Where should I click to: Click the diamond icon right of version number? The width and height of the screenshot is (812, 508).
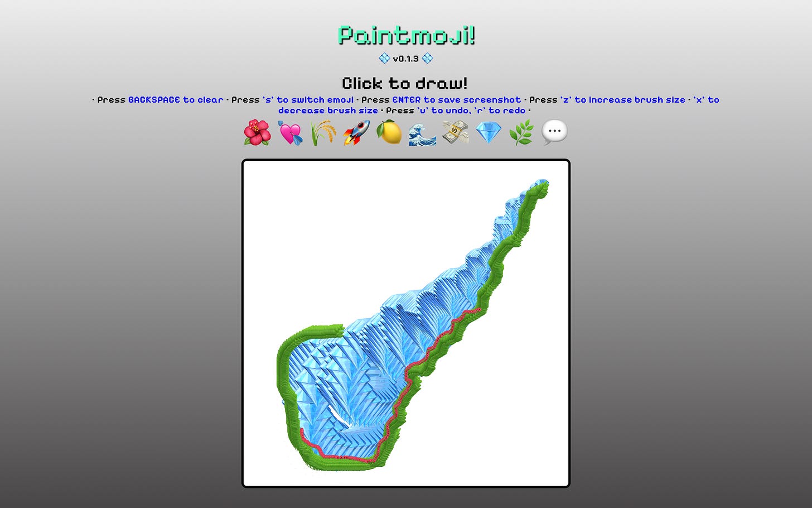click(428, 58)
